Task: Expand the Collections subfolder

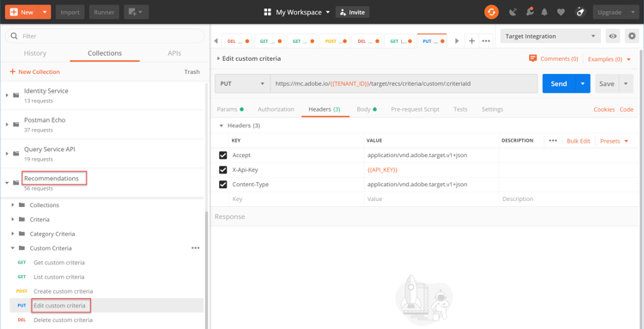Action: [x=13, y=205]
